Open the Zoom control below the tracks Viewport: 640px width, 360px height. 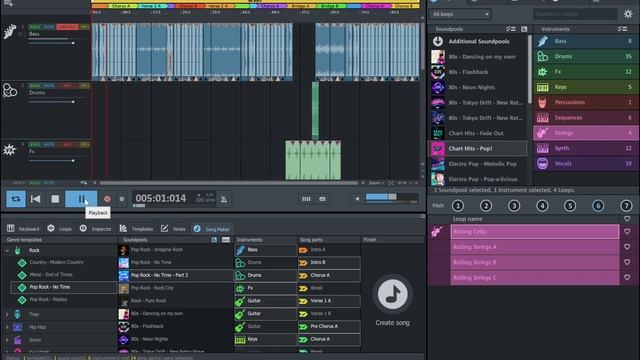tap(376, 183)
